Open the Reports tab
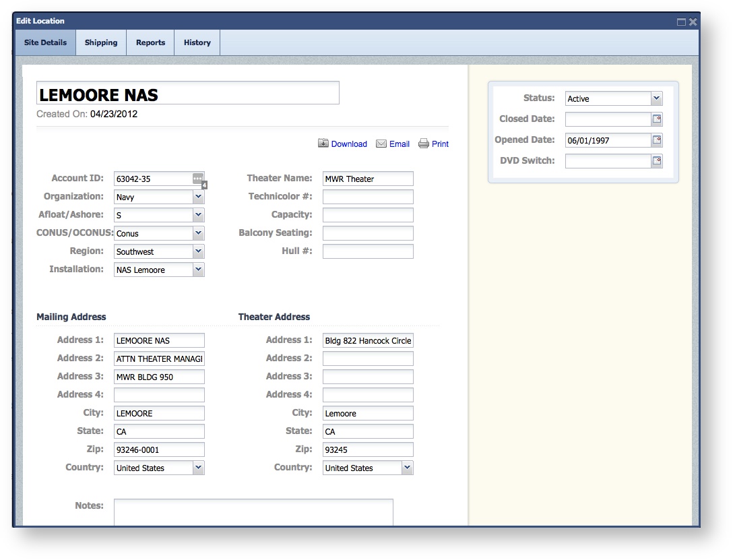The width and height of the screenshot is (733, 560). pos(150,42)
